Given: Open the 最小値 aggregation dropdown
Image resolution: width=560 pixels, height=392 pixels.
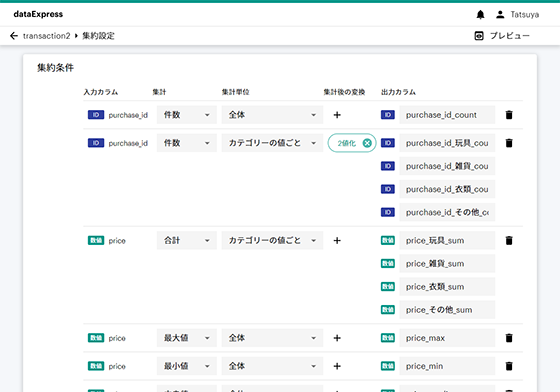Looking at the screenshot, I should [x=187, y=366].
